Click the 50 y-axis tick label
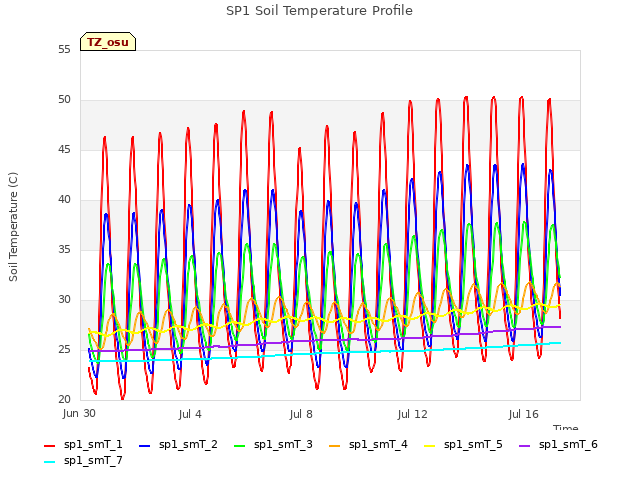640x480 pixels. [64, 100]
